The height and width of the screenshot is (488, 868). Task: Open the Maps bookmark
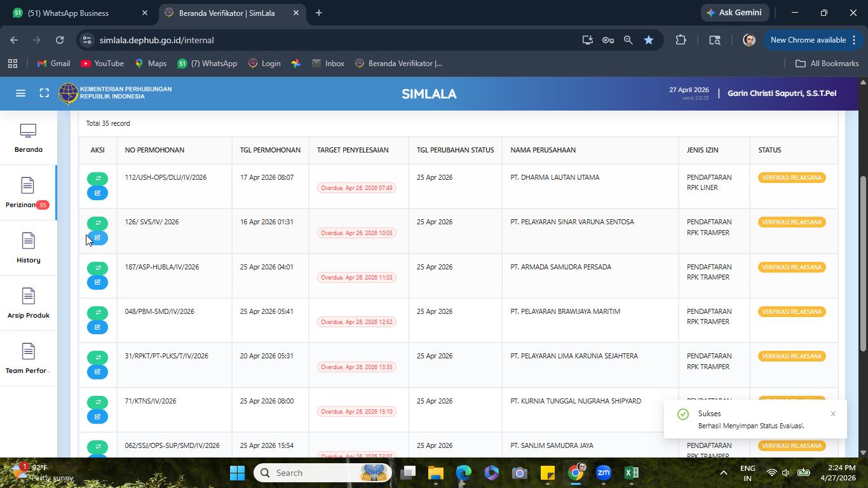(151, 64)
